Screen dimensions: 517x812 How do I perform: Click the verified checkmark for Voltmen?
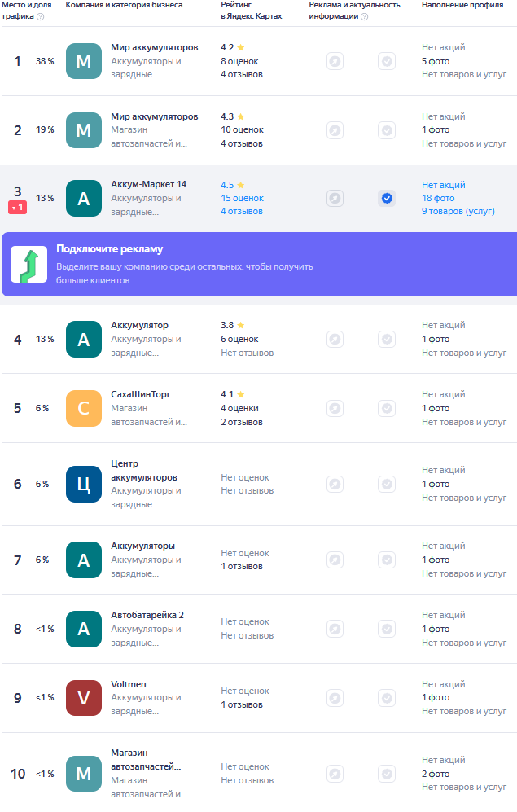(387, 698)
